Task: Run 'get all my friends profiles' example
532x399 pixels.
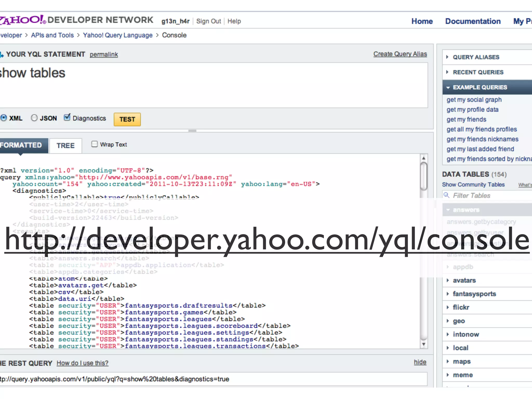Action: point(482,129)
